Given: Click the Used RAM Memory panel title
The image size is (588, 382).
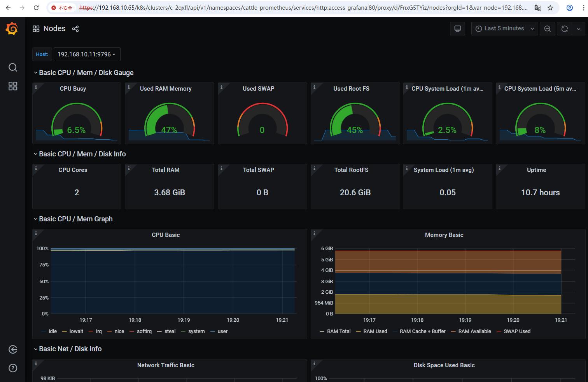Looking at the screenshot, I should point(166,89).
